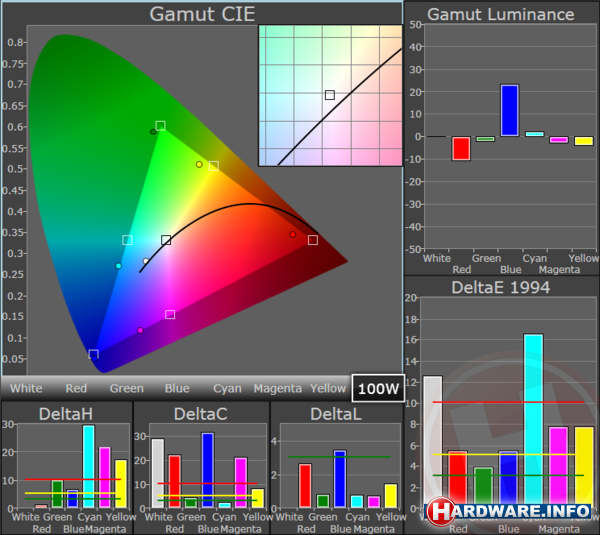Click the blue bar in Gamut Luminance chart
Viewport: 600px width, 535px height.
(x=510, y=110)
